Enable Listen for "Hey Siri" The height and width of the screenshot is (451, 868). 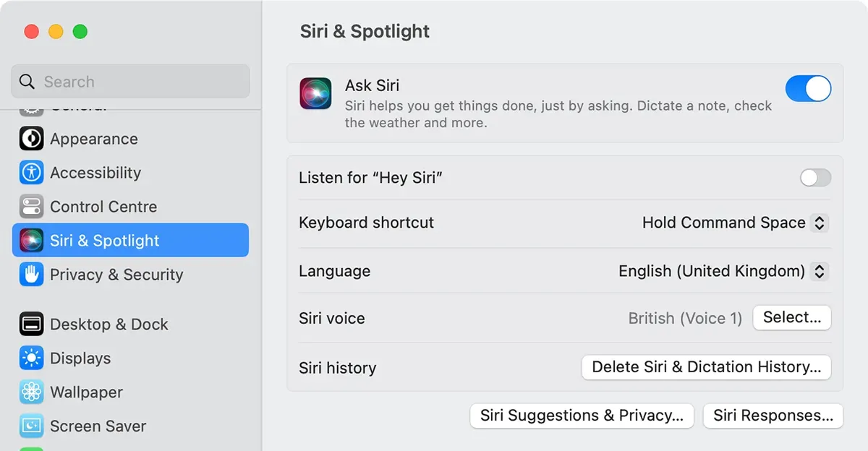pos(815,178)
